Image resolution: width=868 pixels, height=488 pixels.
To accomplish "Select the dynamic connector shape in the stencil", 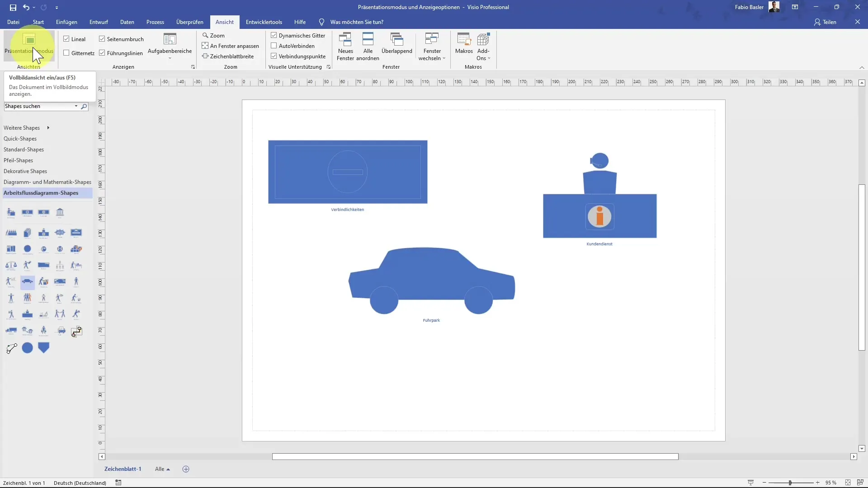I will tap(76, 331).
